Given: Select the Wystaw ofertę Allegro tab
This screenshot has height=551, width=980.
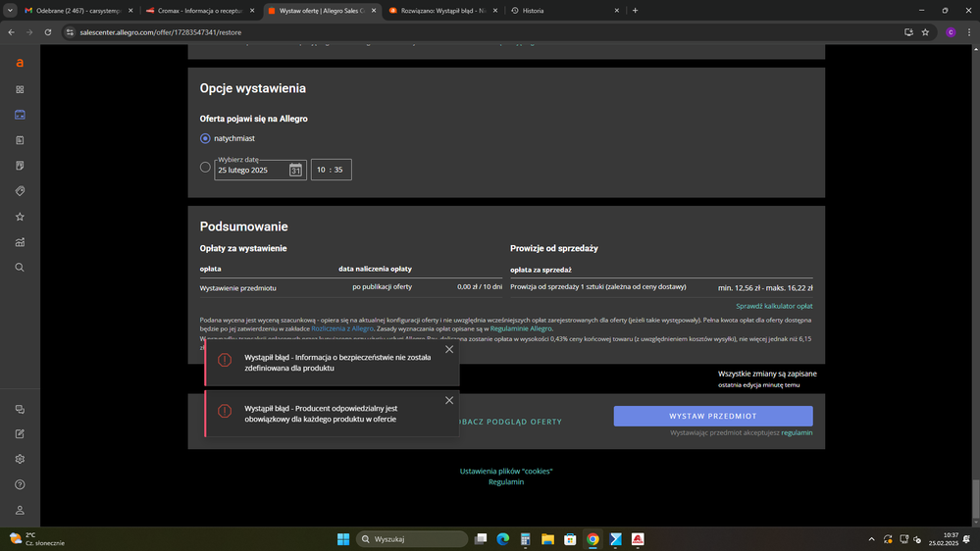Looking at the screenshot, I should click(x=322, y=11).
